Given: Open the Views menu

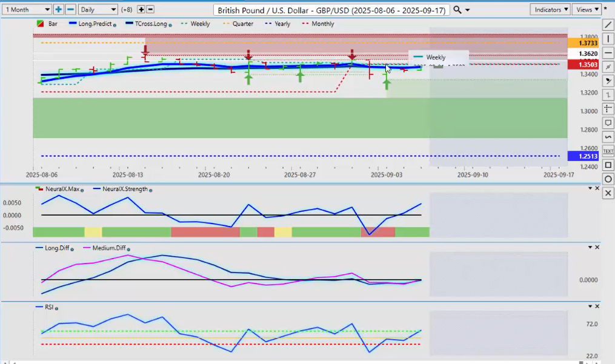Looking at the screenshot, I should (x=587, y=10).
